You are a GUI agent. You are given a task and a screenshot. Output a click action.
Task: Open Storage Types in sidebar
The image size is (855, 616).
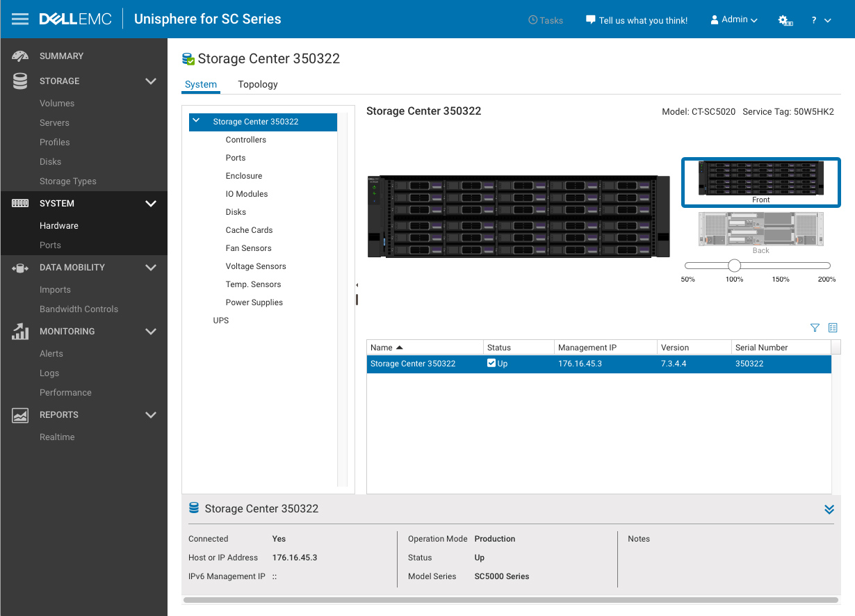(68, 181)
